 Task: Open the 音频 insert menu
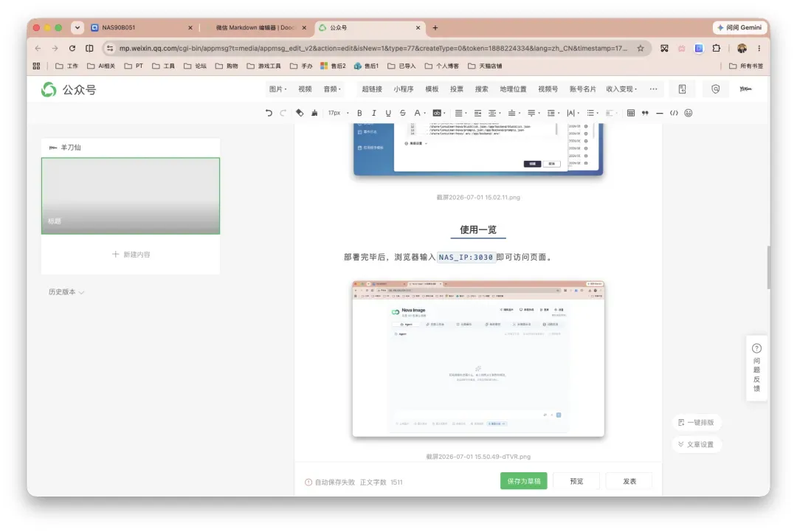point(332,89)
